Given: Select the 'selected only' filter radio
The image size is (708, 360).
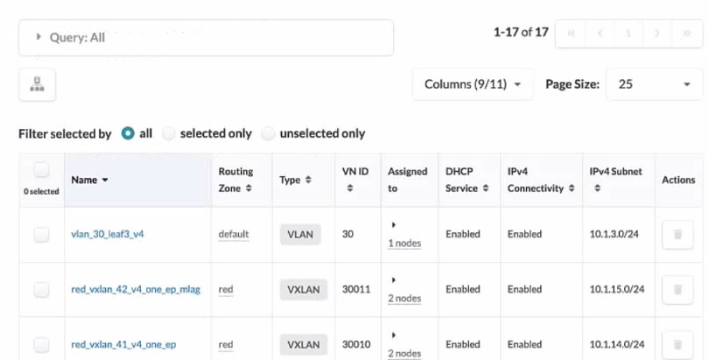Looking at the screenshot, I should pos(168,134).
